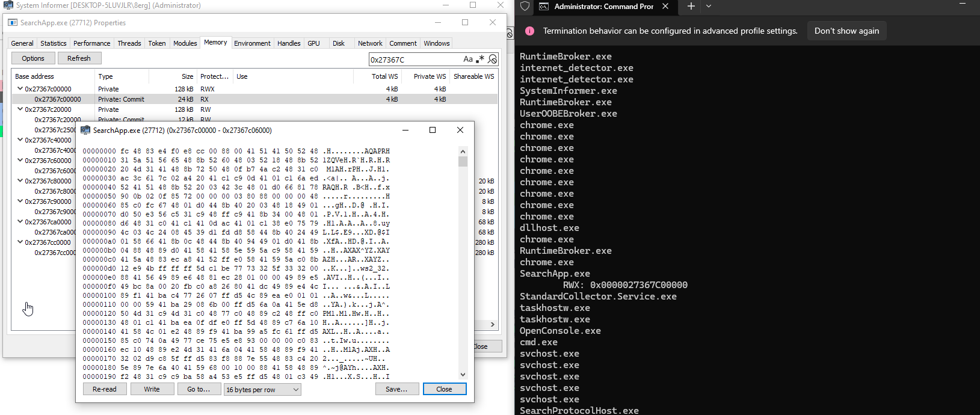The image size is (980, 415).
Task: Close the Administrator: Command Prompt tab
Action: [x=665, y=6]
